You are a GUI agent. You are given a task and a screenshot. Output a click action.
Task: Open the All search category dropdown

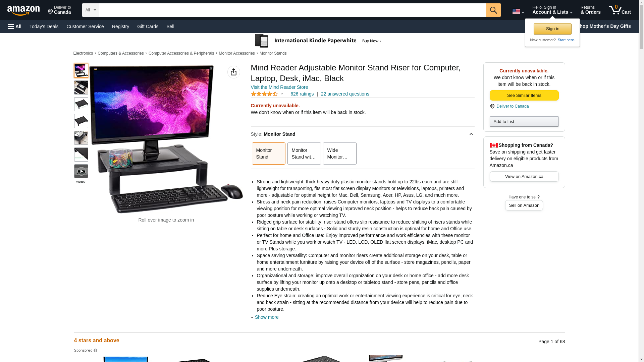point(91,10)
